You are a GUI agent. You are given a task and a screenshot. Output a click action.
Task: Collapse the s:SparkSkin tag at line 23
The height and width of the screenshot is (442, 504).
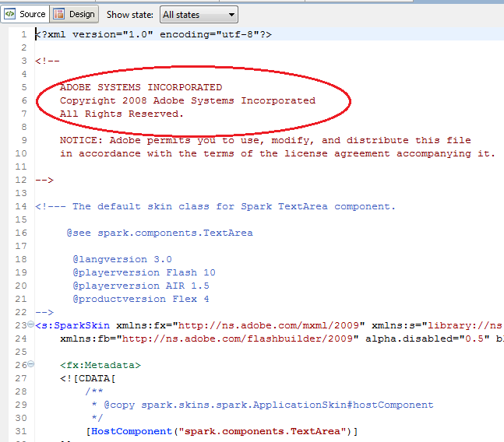click(x=30, y=324)
